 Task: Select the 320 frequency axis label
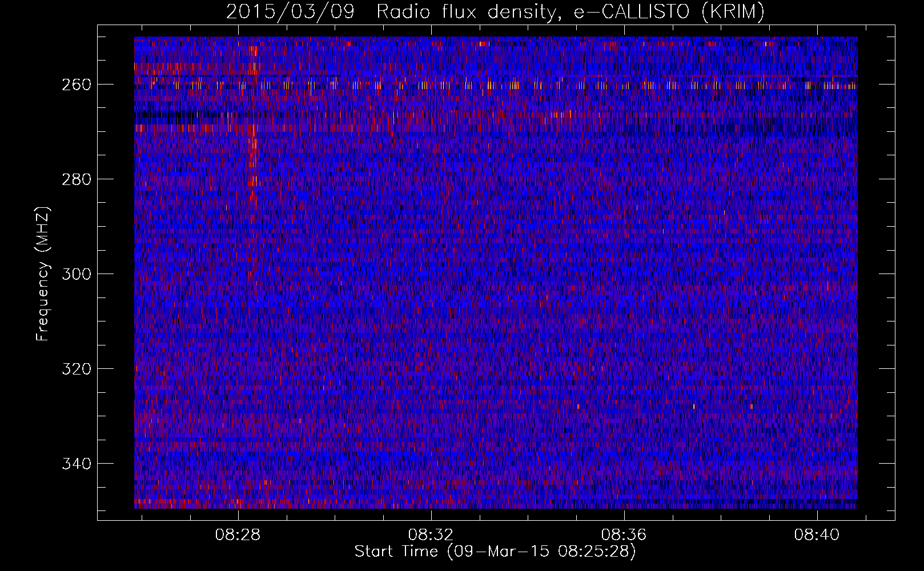[77, 369]
